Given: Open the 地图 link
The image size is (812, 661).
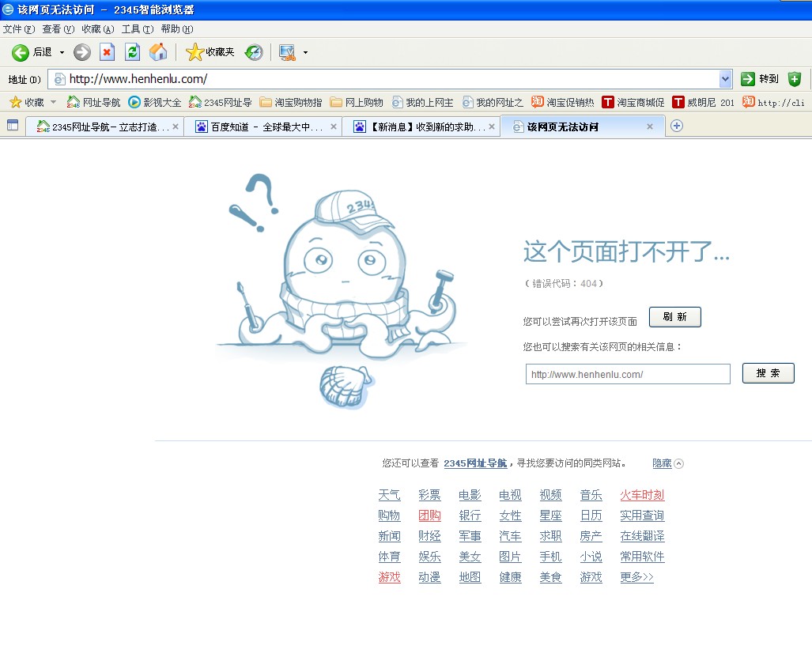Looking at the screenshot, I should [x=470, y=577].
